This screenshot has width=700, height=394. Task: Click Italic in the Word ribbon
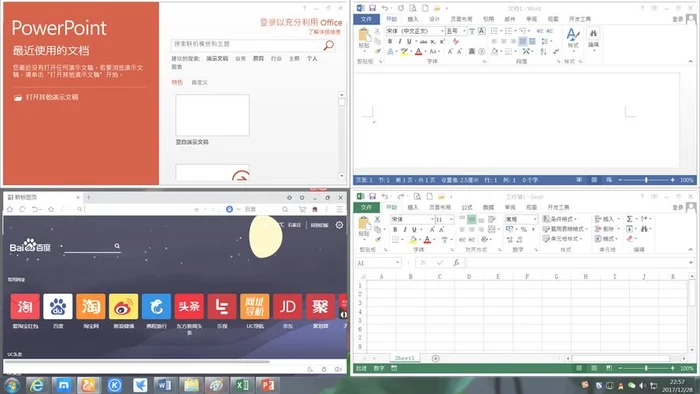tap(400, 41)
